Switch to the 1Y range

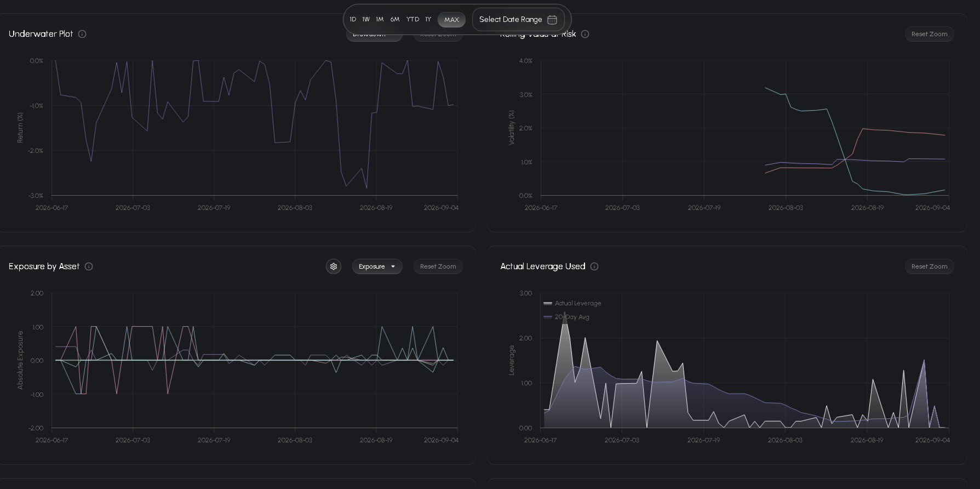[x=428, y=20]
